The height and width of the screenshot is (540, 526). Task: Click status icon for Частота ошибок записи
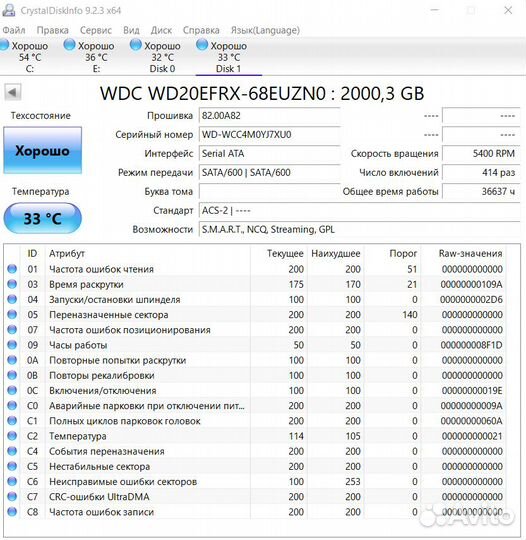coord(12,511)
